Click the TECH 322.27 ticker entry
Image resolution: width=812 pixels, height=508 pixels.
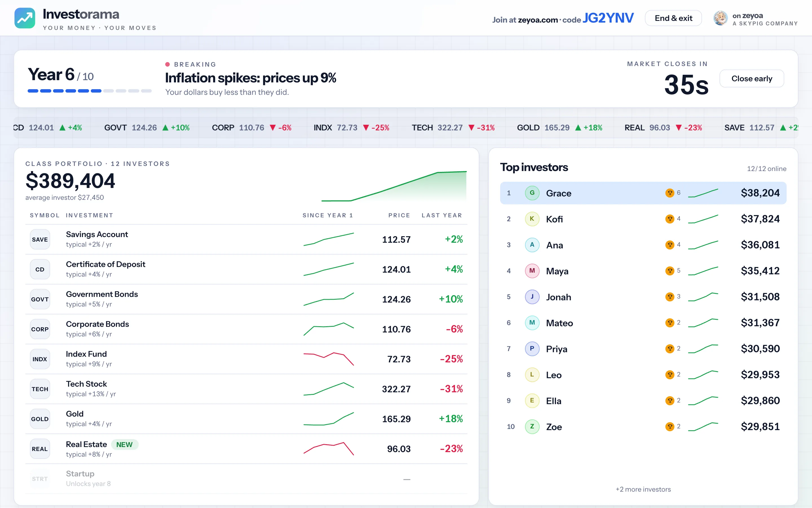pos(453,128)
